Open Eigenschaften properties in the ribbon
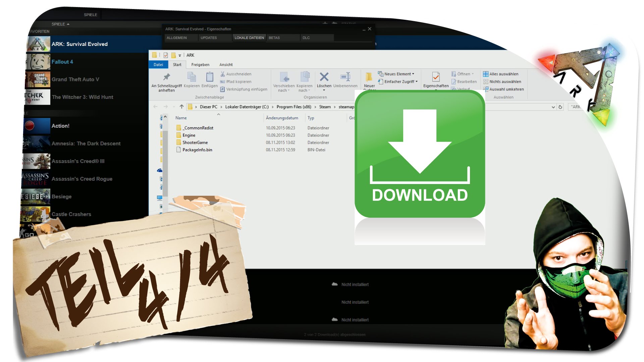644x362 pixels. (436, 80)
